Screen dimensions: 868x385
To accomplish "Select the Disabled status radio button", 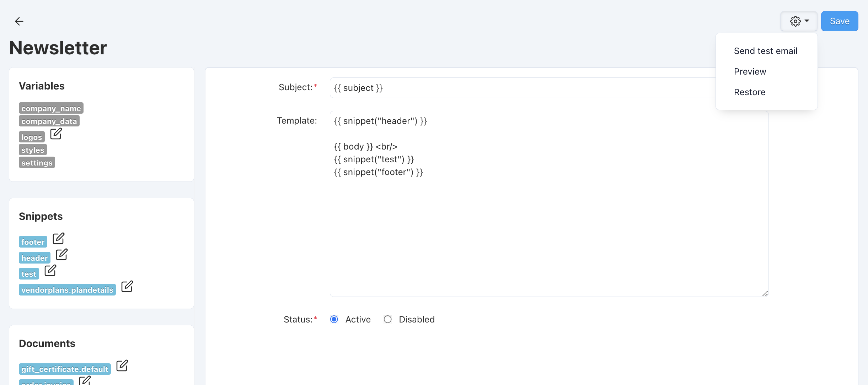I will click(387, 319).
